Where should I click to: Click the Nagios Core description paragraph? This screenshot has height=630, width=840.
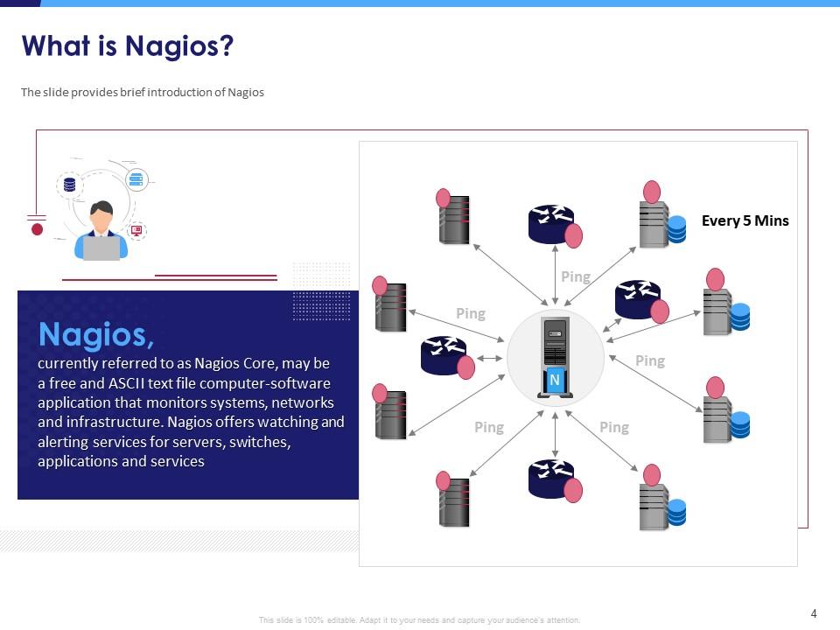click(191, 412)
